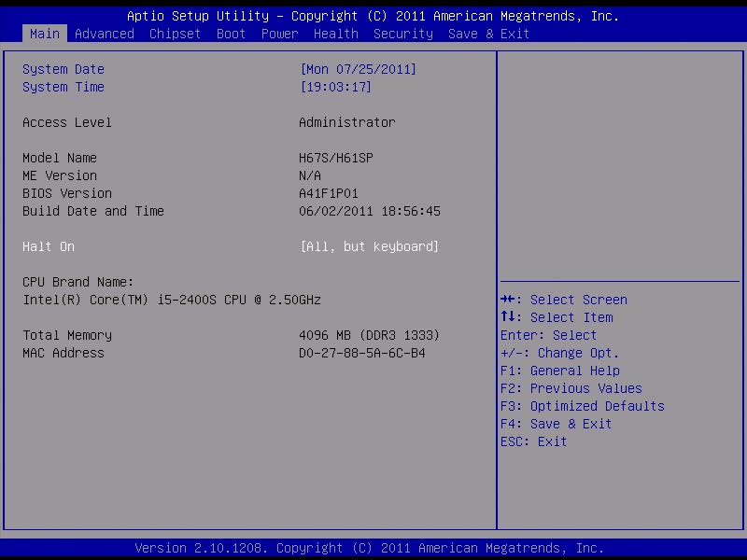Click the 4096 MB (DDR3 1333) value

[369, 335]
